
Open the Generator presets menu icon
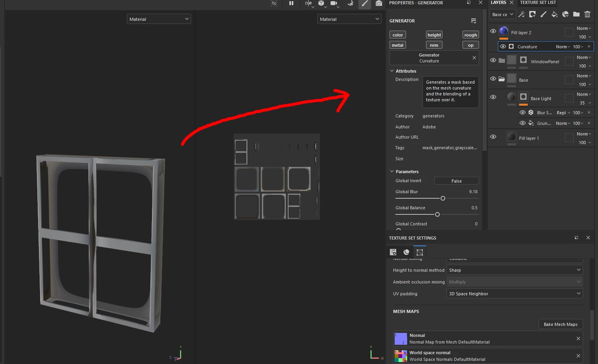pyautogui.click(x=474, y=21)
